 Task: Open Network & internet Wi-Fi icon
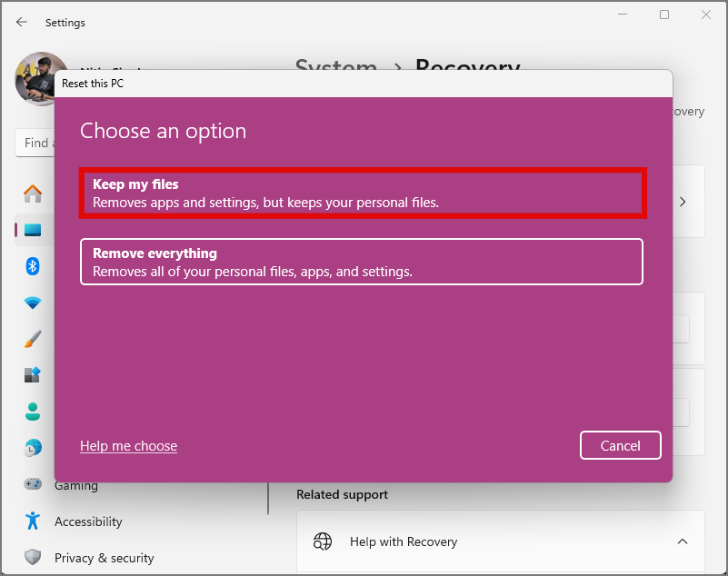point(33,303)
